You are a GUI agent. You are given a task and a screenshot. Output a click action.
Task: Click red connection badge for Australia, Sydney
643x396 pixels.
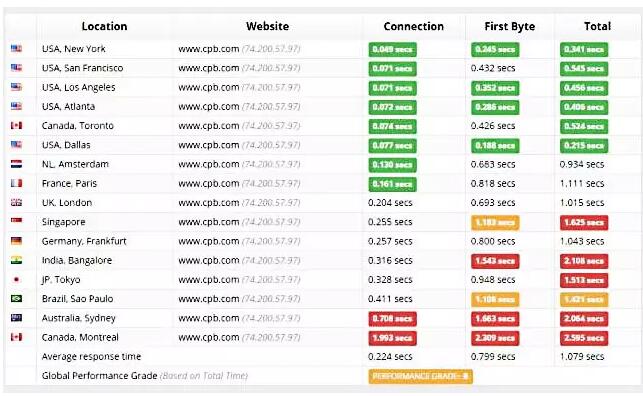pyautogui.click(x=392, y=319)
